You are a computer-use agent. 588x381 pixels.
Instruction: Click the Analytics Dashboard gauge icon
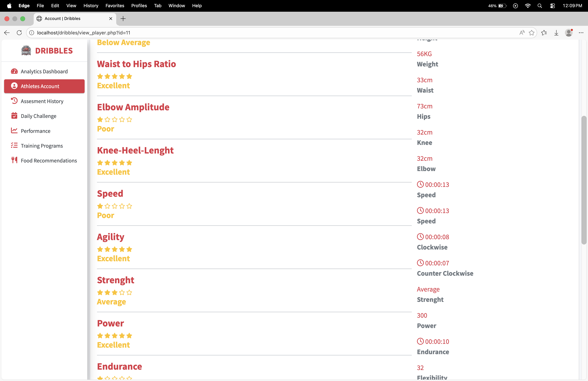14,71
